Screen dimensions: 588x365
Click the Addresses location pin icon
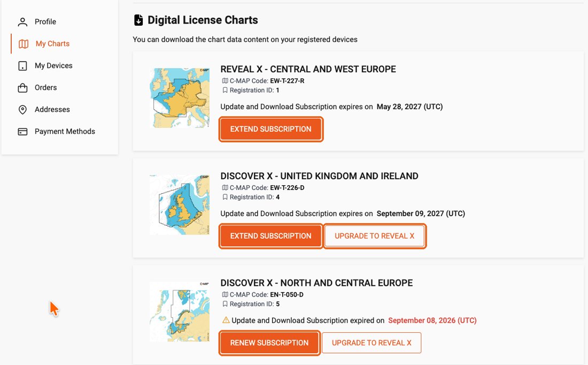(22, 110)
